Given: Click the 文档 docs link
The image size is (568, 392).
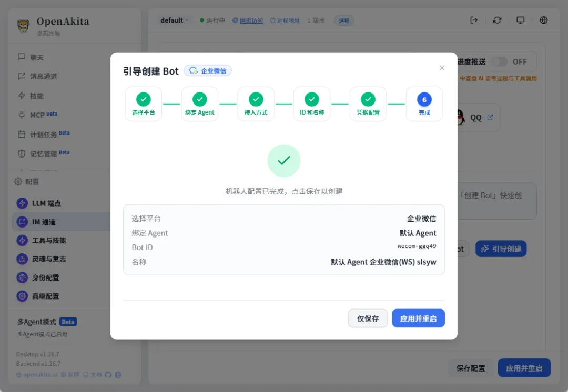Looking at the screenshot, I should tap(93, 375).
